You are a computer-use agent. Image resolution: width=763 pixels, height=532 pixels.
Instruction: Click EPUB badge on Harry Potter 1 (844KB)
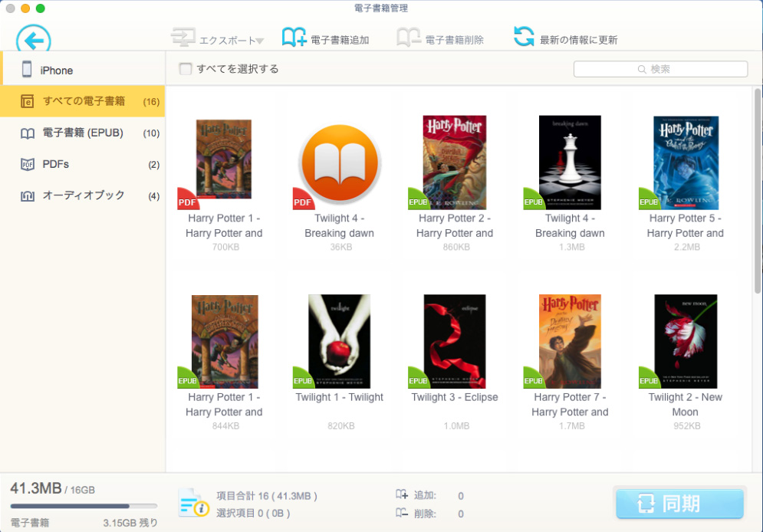coord(187,381)
